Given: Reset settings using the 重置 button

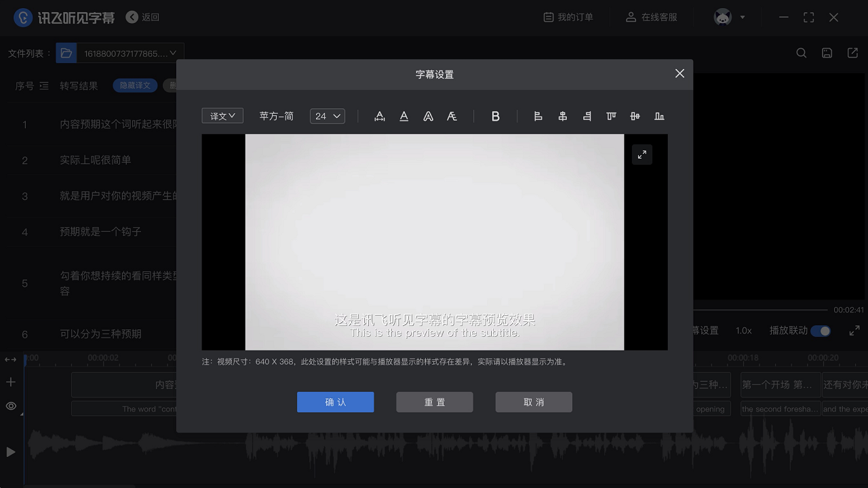Looking at the screenshot, I should click(434, 402).
